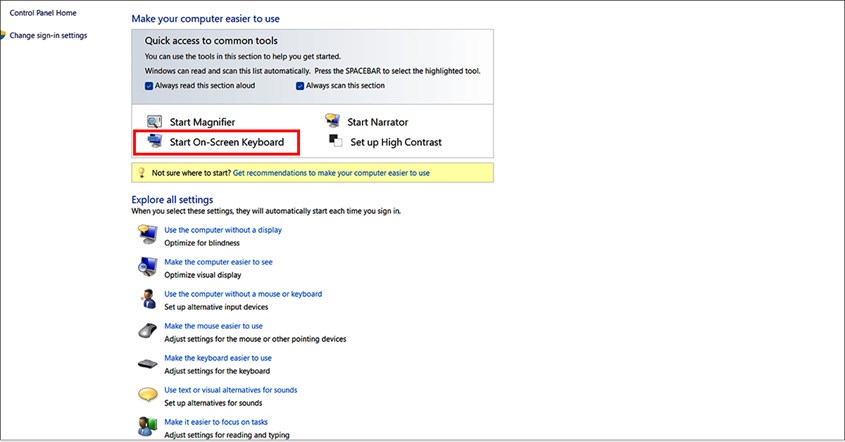Click the mouse icon
845x442 pixels.
coord(147,330)
